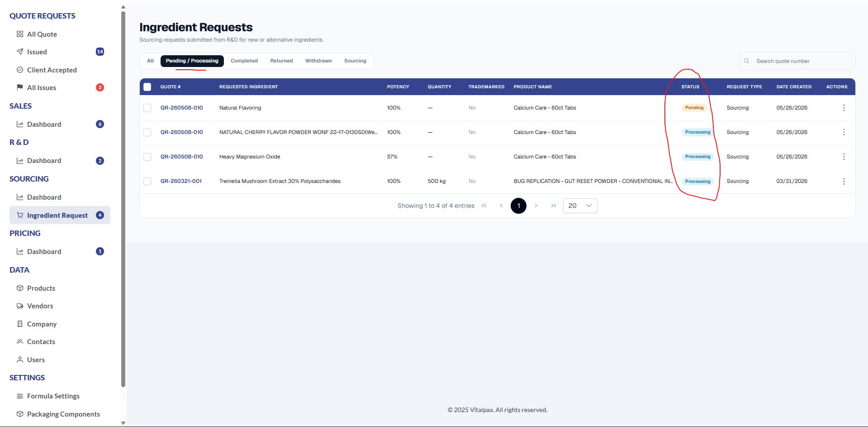Click the Status column header
This screenshot has width=868, height=427.
click(690, 87)
